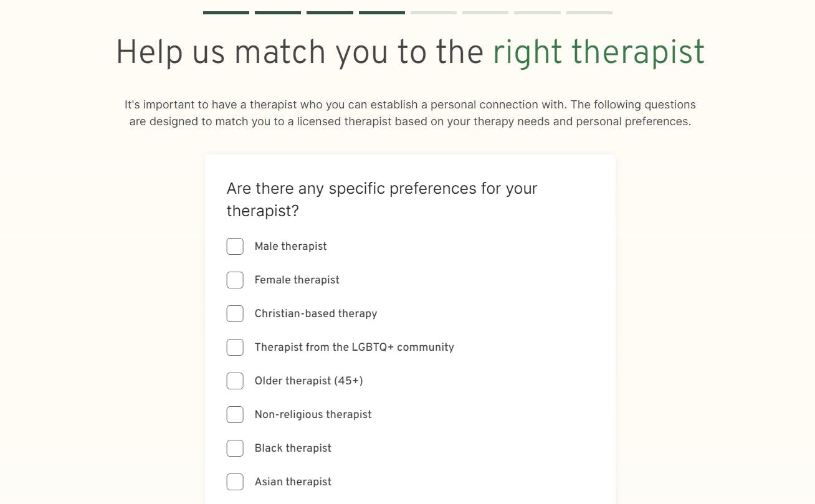Click the second dark progress bar segment
Image resolution: width=815 pixels, height=504 pixels.
pyautogui.click(x=277, y=11)
